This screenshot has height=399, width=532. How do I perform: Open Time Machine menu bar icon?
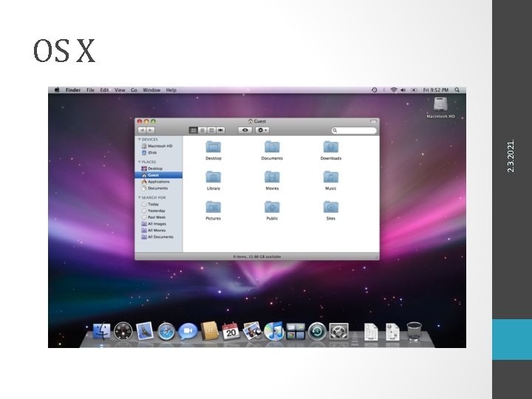pyautogui.click(x=374, y=90)
